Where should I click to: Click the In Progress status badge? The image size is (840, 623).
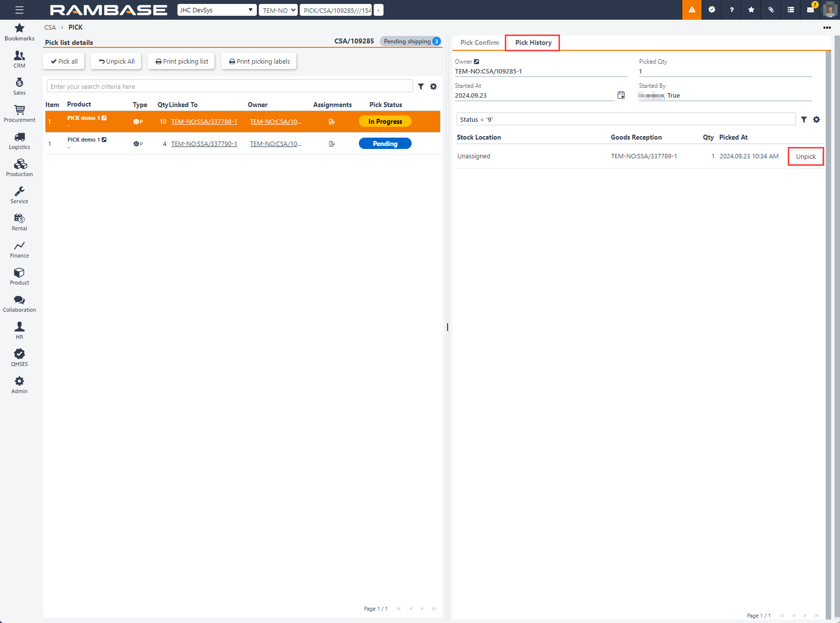385,121
